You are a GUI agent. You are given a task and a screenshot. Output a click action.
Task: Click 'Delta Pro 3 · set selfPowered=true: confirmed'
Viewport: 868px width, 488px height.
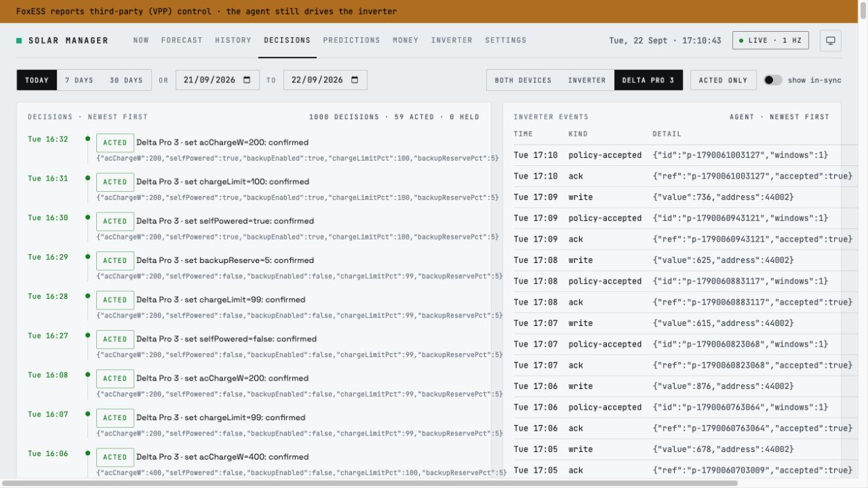click(x=225, y=222)
